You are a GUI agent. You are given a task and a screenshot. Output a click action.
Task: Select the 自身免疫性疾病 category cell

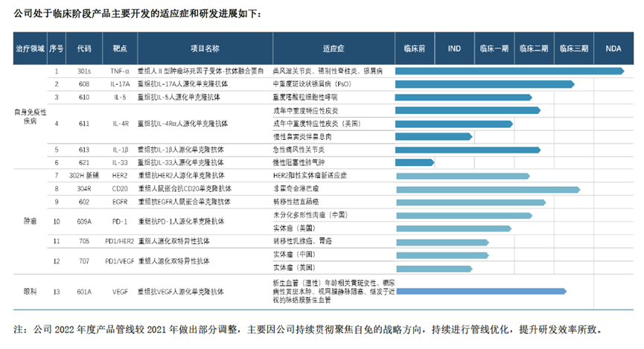click(31, 116)
